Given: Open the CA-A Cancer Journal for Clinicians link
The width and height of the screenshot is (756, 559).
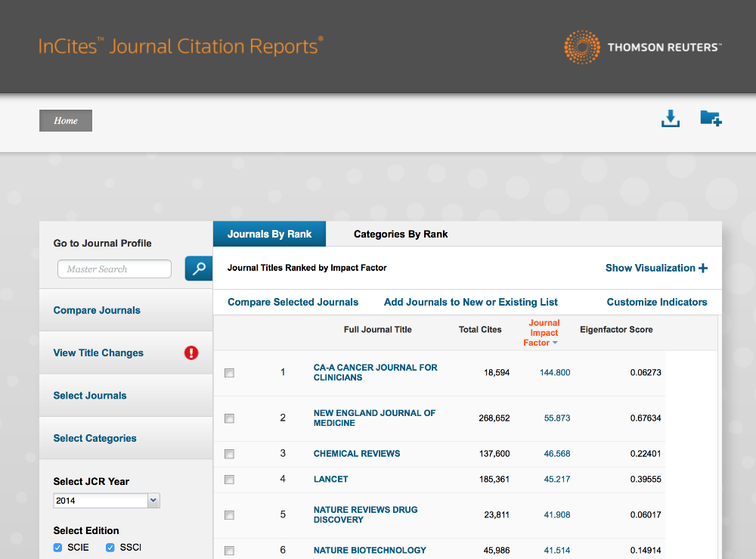Looking at the screenshot, I should (376, 372).
